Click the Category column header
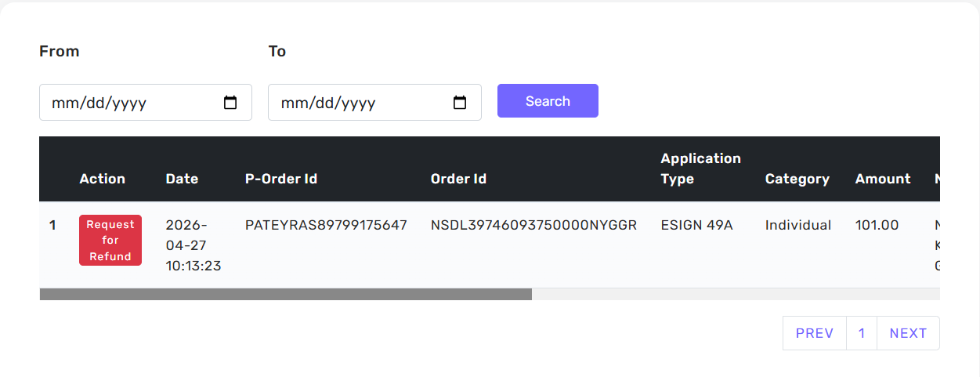This screenshot has height=377, width=980. (x=797, y=179)
